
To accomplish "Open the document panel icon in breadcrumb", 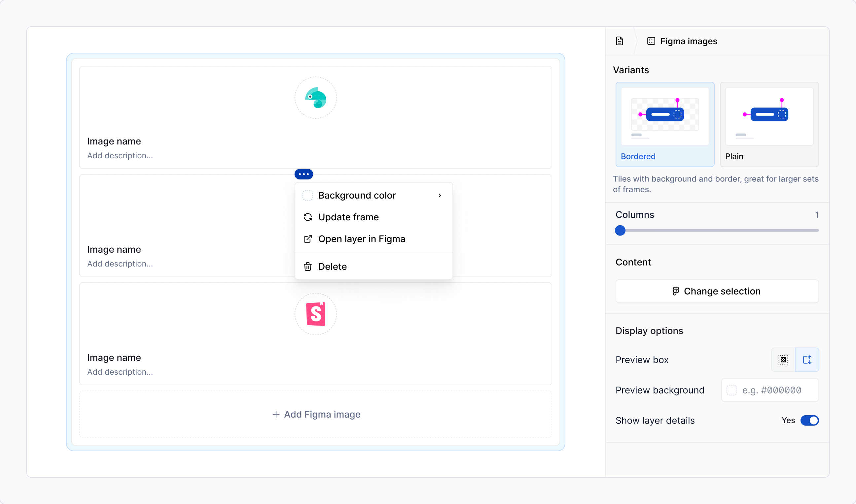I will click(620, 41).
